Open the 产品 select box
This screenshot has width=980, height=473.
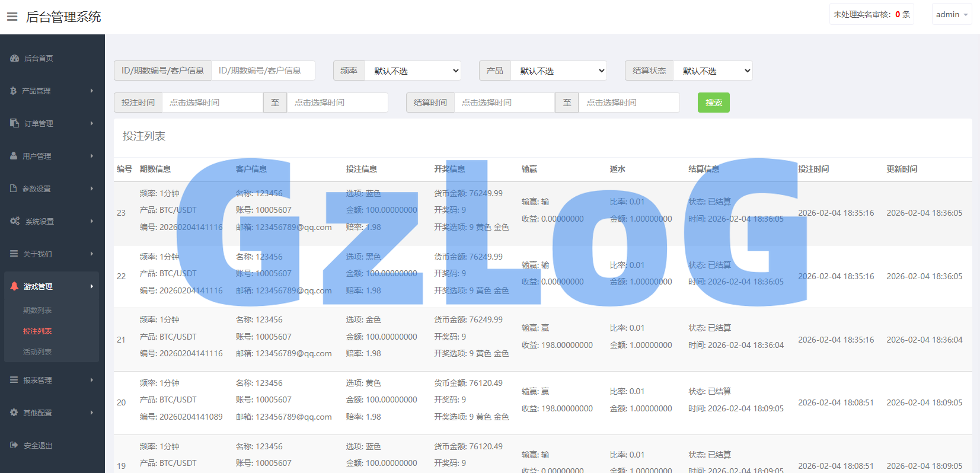[x=558, y=71]
